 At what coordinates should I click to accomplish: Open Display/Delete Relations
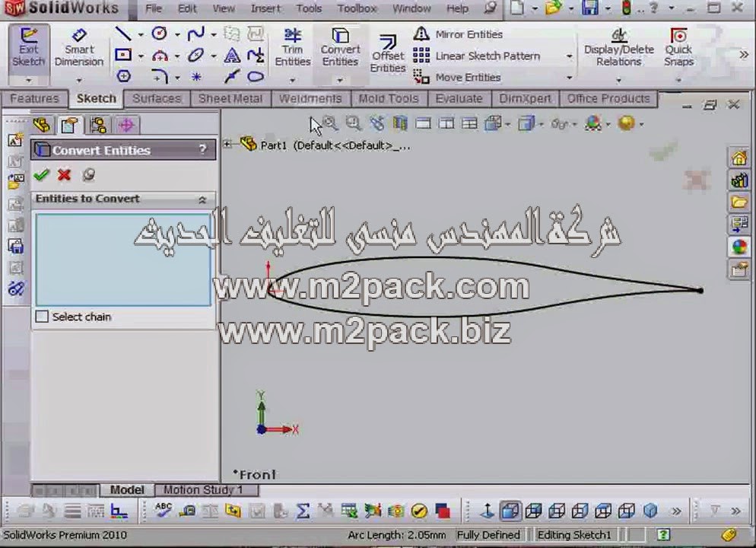coord(619,47)
